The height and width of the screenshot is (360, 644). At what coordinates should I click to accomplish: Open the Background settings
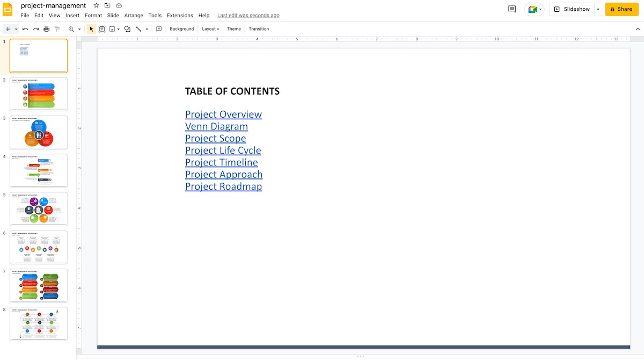tap(182, 29)
